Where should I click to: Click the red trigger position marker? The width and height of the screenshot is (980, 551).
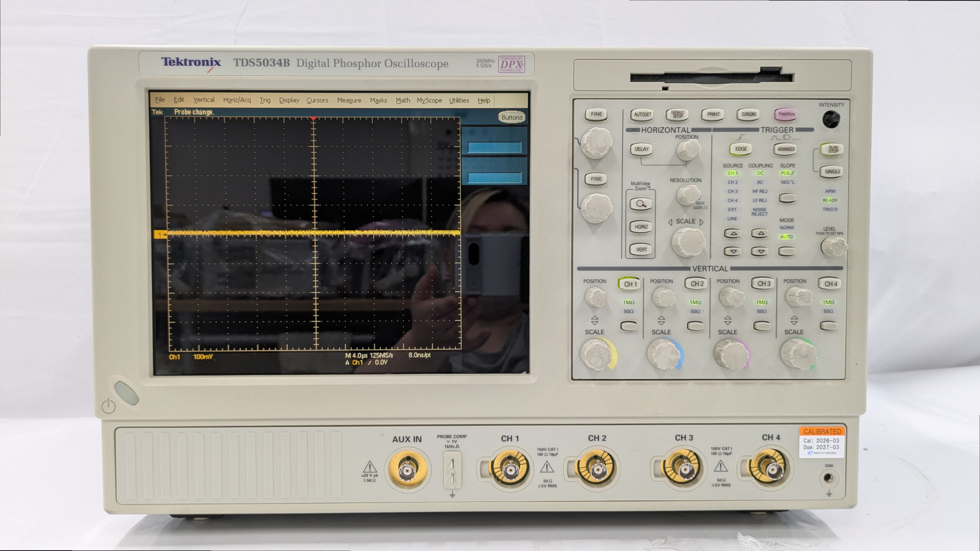(313, 119)
